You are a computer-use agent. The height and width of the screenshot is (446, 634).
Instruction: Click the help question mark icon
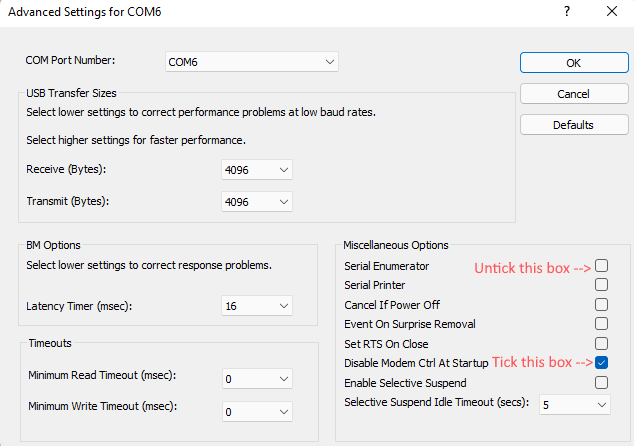[567, 11]
